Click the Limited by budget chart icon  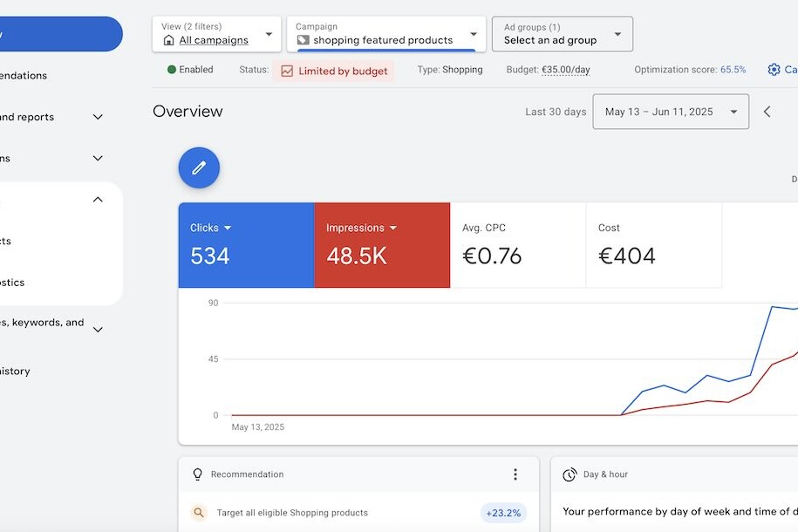point(287,71)
